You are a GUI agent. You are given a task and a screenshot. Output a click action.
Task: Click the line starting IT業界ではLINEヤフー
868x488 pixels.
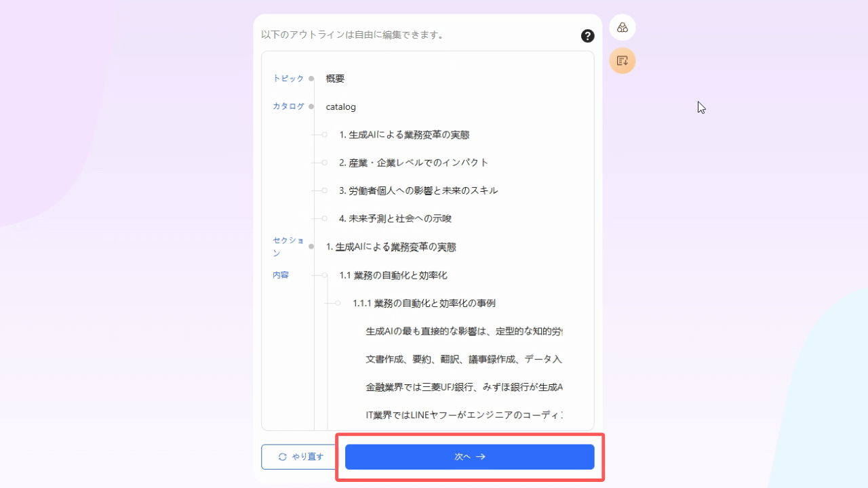coord(464,414)
